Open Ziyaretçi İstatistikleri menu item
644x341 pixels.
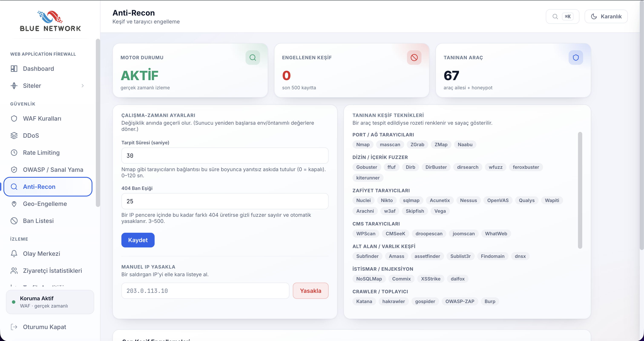coord(47,270)
